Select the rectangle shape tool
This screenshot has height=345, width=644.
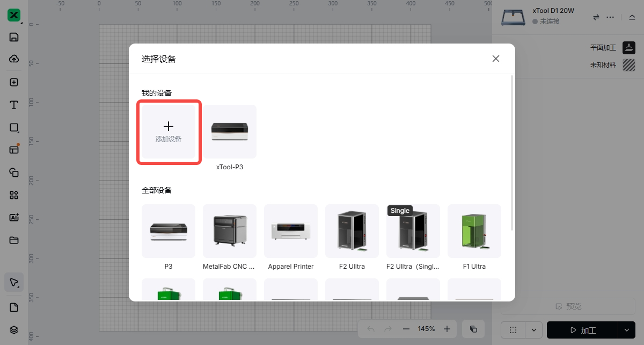click(x=14, y=128)
